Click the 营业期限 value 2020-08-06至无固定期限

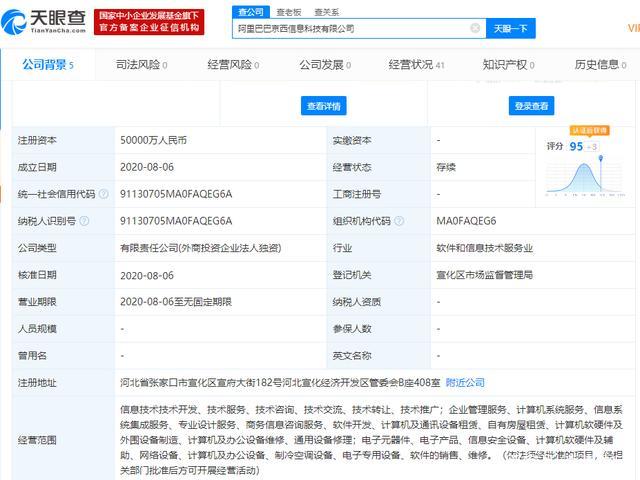[176, 302]
